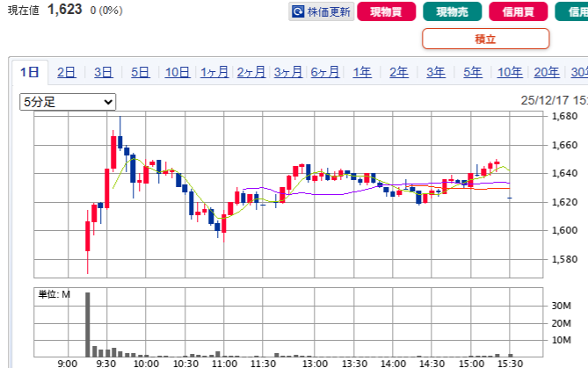The height and width of the screenshot is (368, 588).
Task: Switch to the 3日 chart tab
Action: click(x=103, y=73)
